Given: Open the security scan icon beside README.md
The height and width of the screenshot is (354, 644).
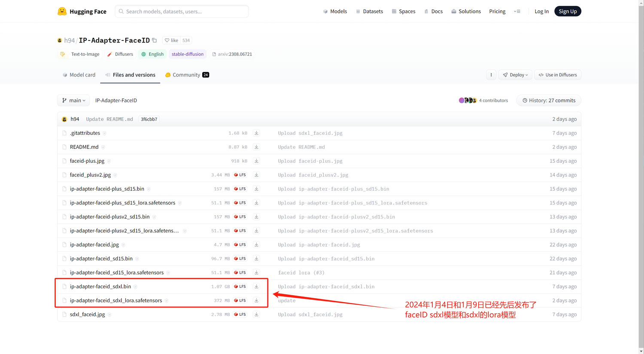Looking at the screenshot, I should 103,147.
